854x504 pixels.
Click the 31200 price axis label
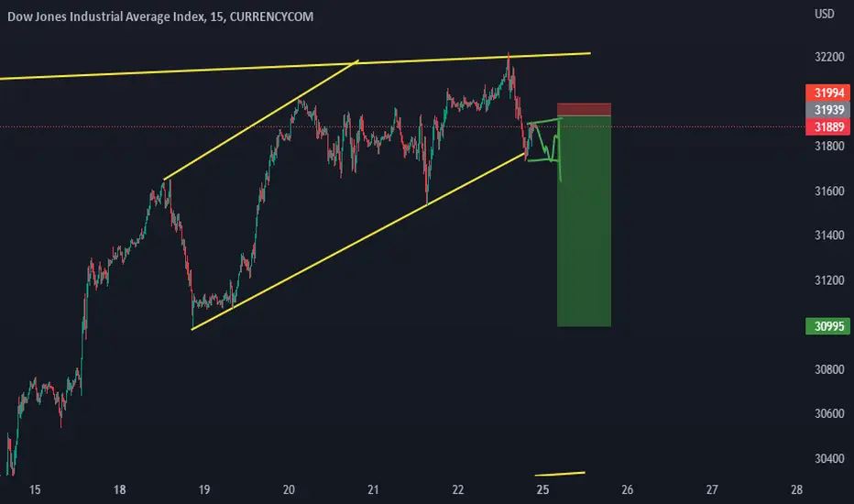pyautogui.click(x=829, y=280)
